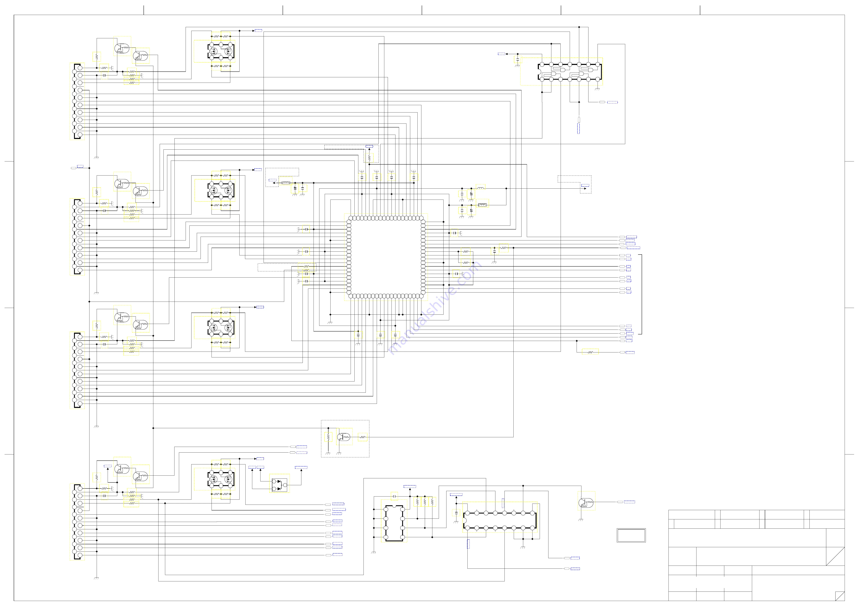Screen dimensions: 868x614
Task: Select the bottommost left-edge pin connector
Action: tap(77, 522)
